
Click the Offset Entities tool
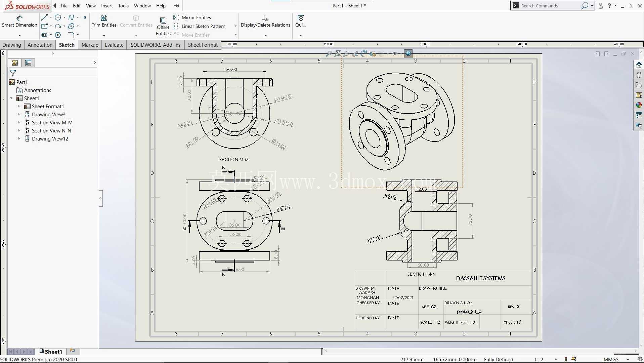point(163,26)
